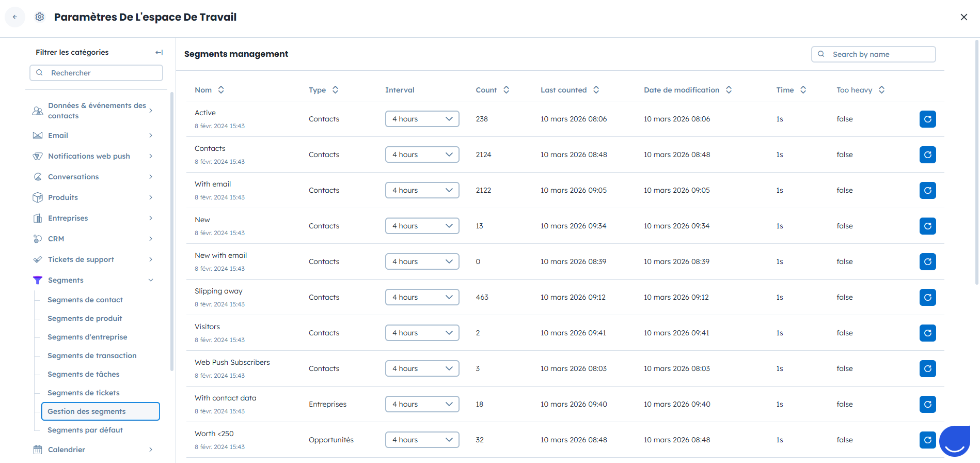Viewport: 980px width, 463px height.
Task: Recalculate the Slipping away segment
Action: pyautogui.click(x=927, y=297)
